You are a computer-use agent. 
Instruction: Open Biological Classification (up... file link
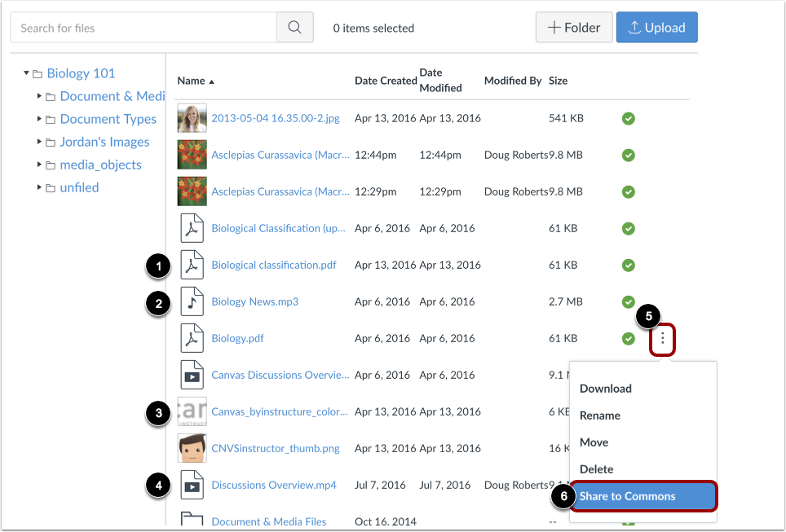pyautogui.click(x=278, y=228)
